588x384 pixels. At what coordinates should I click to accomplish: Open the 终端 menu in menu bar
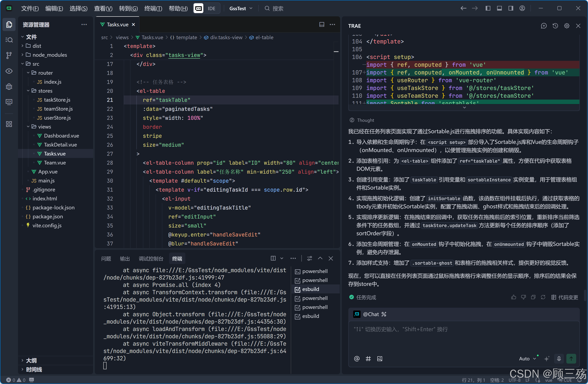tap(153, 8)
